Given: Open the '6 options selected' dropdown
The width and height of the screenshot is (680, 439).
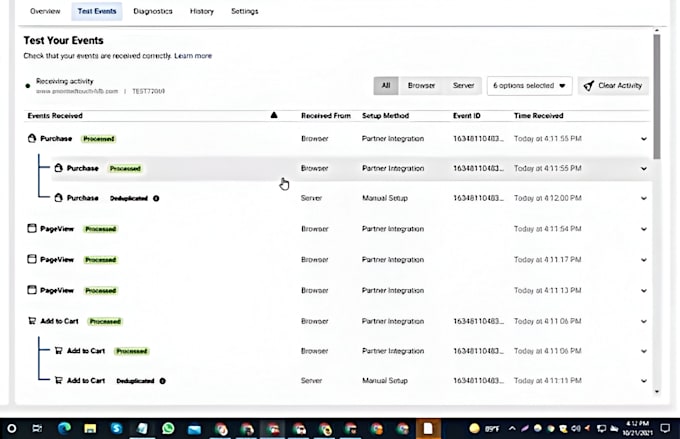Looking at the screenshot, I should (529, 85).
